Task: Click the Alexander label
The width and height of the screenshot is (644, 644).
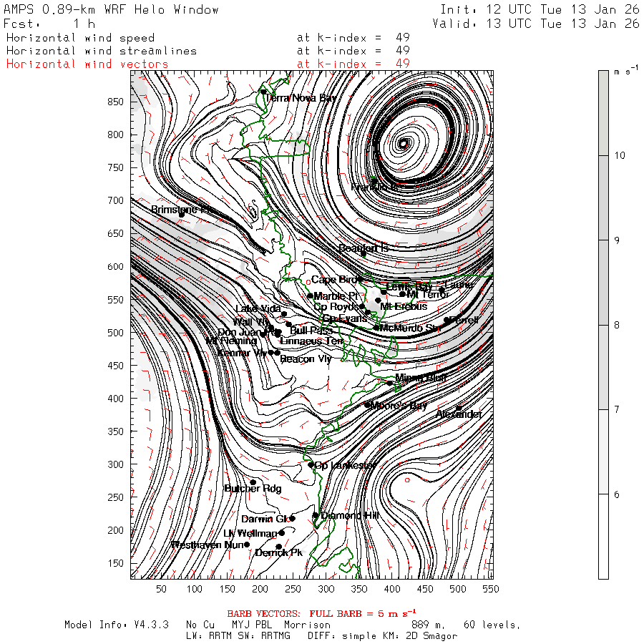Action: (x=459, y=414)
